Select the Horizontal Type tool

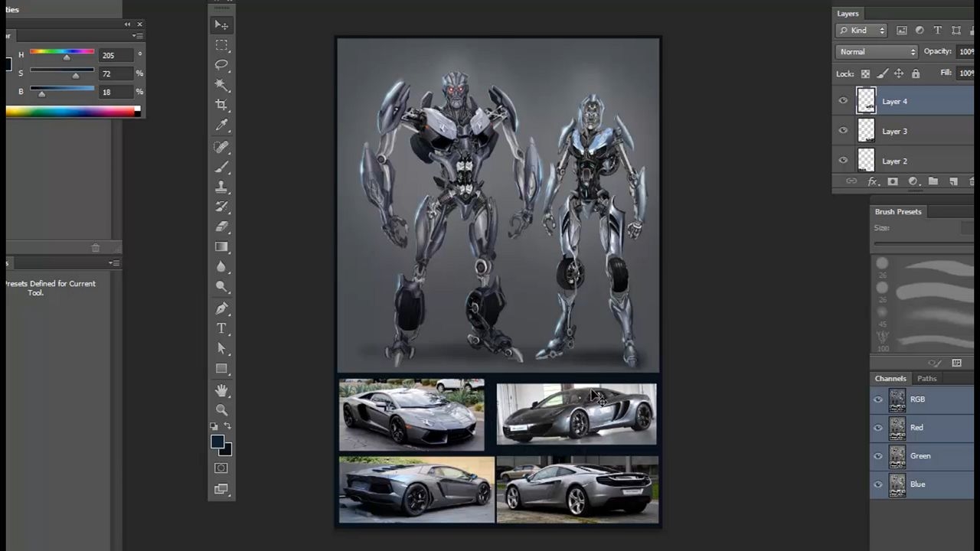[x=221, y=328]
